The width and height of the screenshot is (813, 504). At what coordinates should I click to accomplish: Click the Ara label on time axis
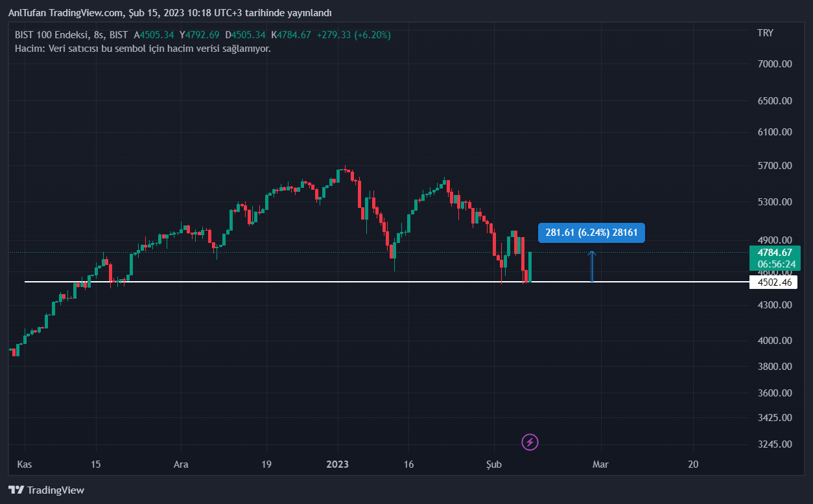(182, 464)
